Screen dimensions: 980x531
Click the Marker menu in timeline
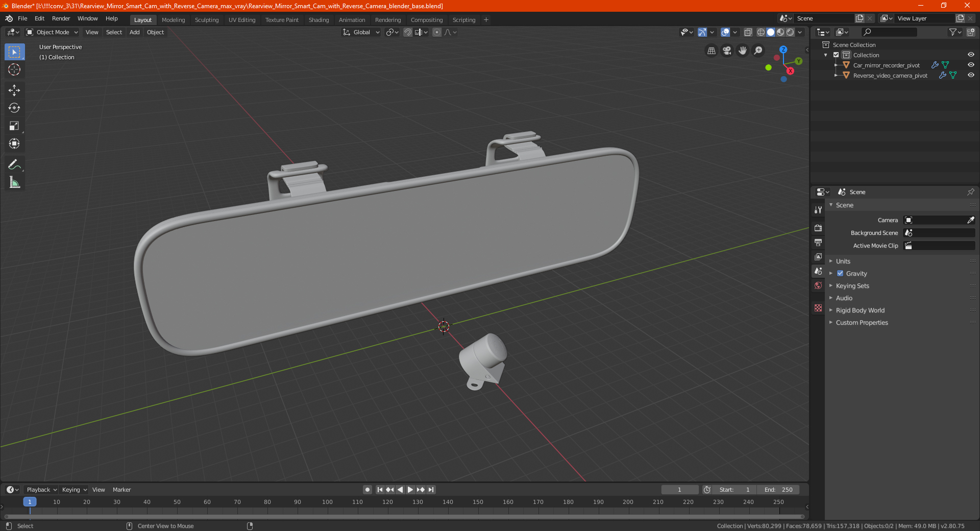pyautogui.click(x=121, y=490)
